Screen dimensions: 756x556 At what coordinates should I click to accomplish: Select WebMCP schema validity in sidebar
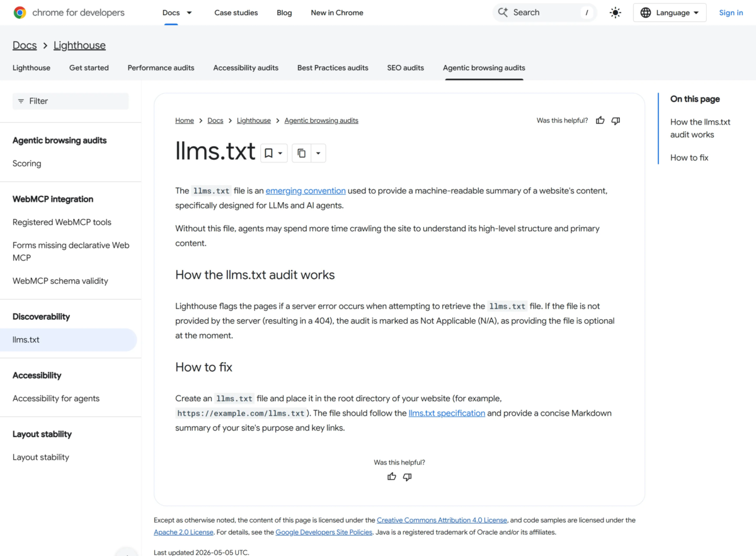pyautogui.click(x=60, y=281)
